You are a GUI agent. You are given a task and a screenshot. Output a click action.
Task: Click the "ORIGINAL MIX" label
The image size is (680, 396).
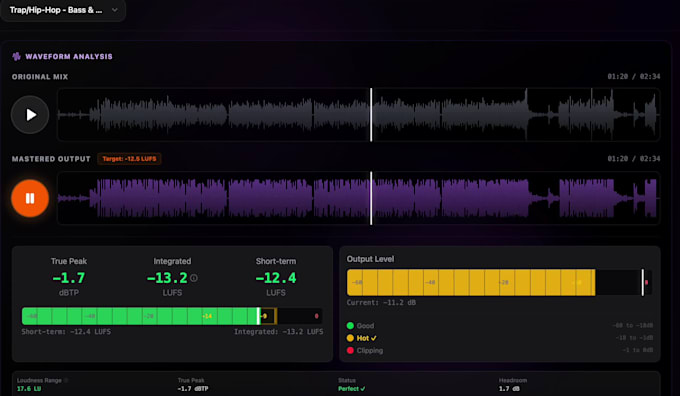(x=40, y=77)
